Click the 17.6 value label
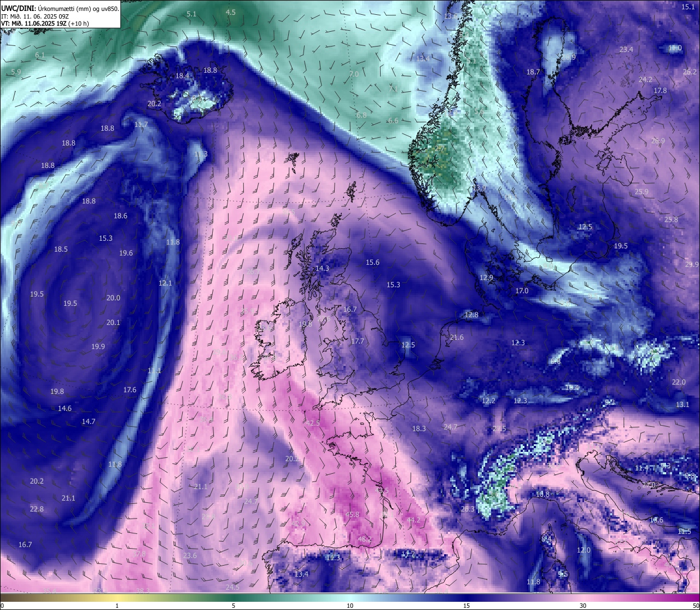 click(x=130, y=390)
